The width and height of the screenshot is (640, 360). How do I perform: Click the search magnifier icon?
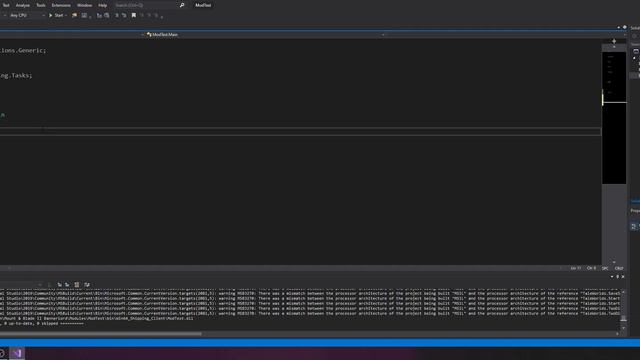(182, 5)
